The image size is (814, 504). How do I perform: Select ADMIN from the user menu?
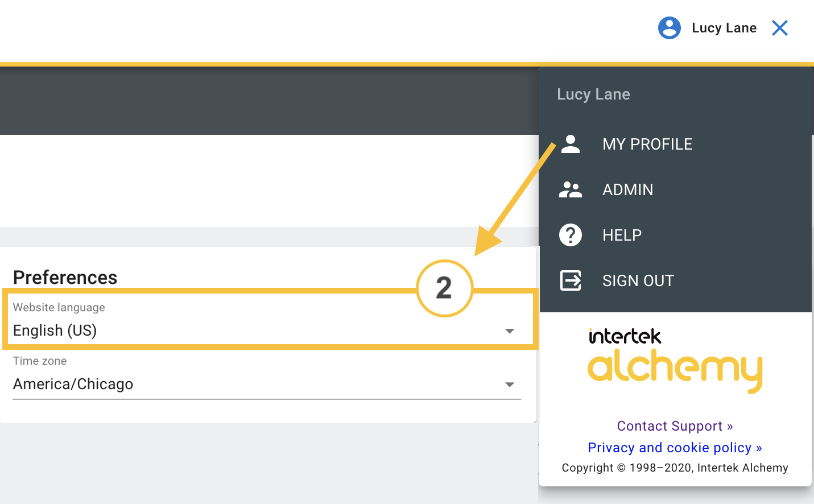(x=628, y=189)
